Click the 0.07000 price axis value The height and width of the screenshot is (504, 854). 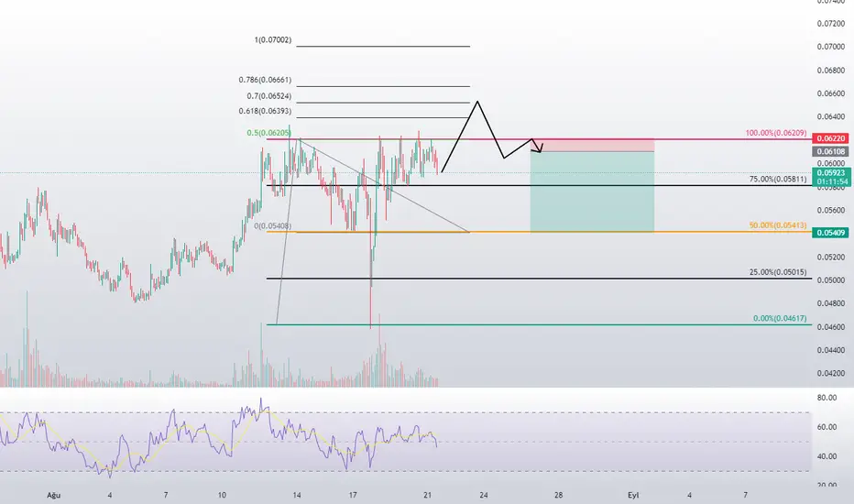pyautogui.click(x=830, y=47)
